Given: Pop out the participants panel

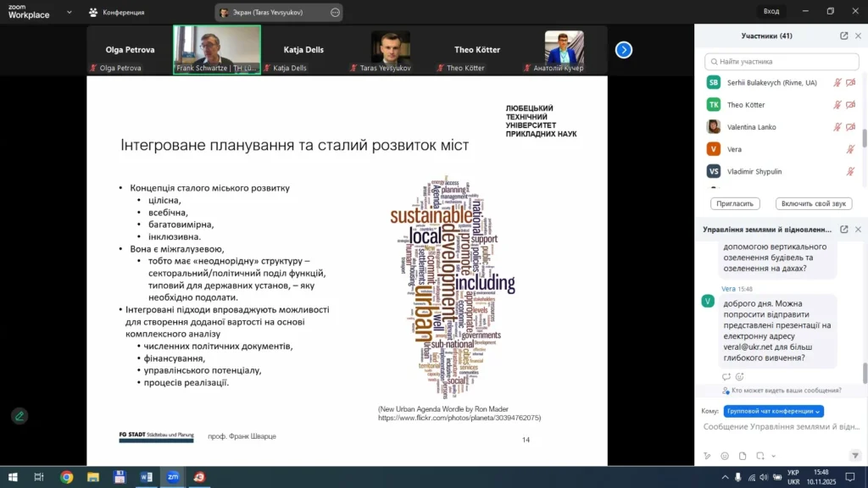Looking at the screenshot, I should [844, 36].
